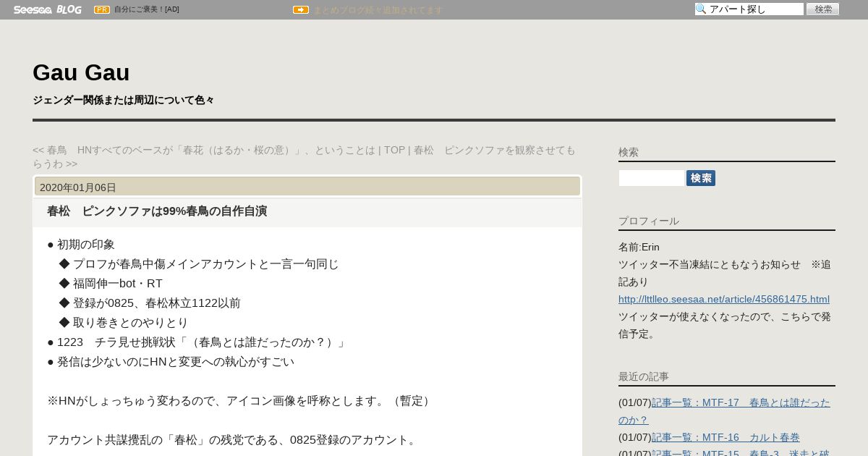This screenshot has height=456, width=868.
Task: Open 記事一覧：MTF-16 カルト春巻 link
Action: [x=726, y=437]
